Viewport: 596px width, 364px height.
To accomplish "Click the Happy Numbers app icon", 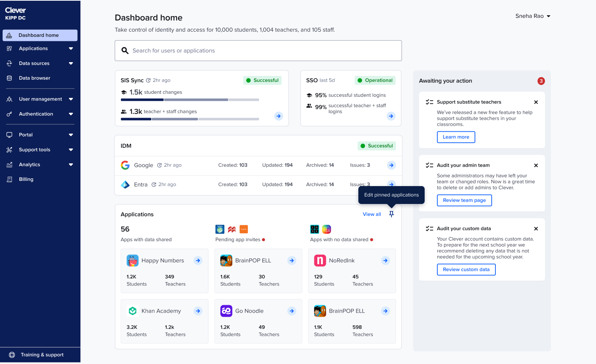I will [x=133, y=261].
